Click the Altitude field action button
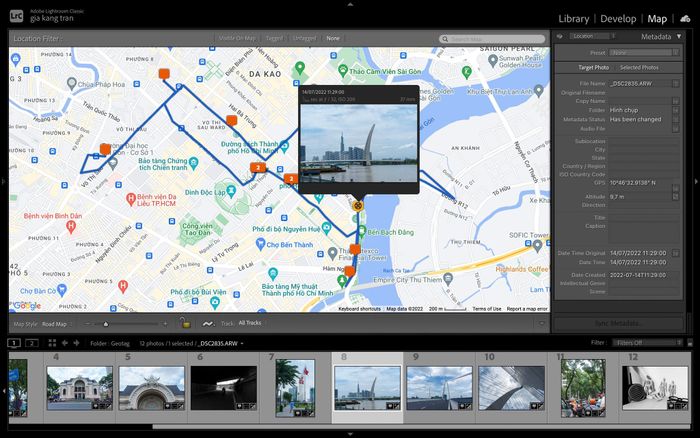 [676, 196]
